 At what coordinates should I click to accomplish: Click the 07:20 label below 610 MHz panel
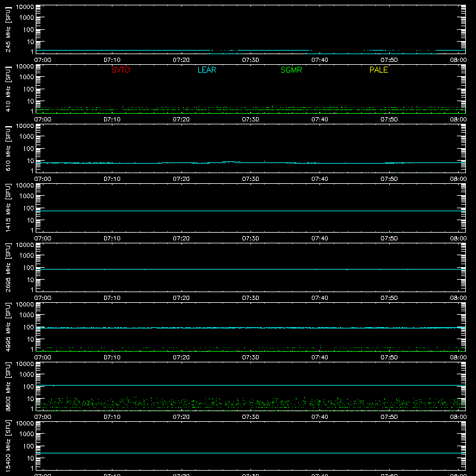pyautogui.click(x=181, y=179)
